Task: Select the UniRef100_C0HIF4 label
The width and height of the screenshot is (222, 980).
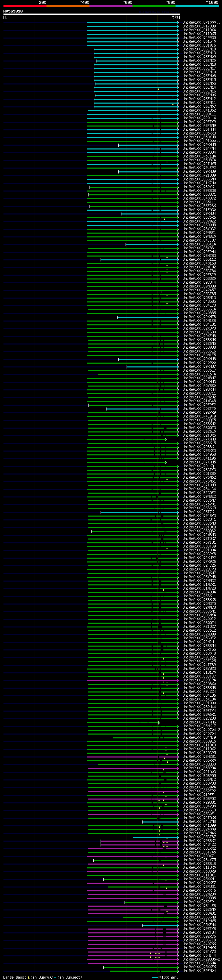Action: pyautogui.click(x=199, y=956)
